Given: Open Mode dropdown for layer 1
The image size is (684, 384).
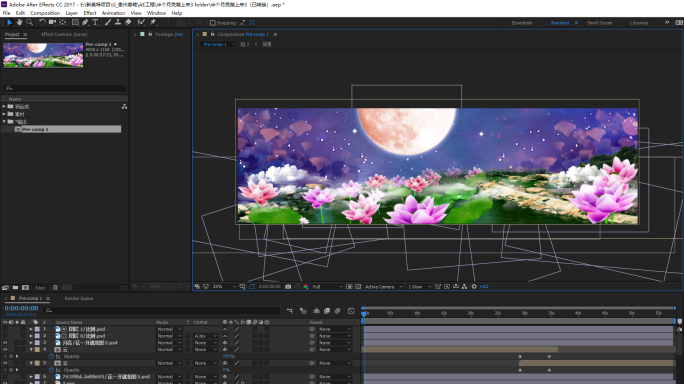Looking at the screenshot, I should pyautogui.click(x=169, y=329).
